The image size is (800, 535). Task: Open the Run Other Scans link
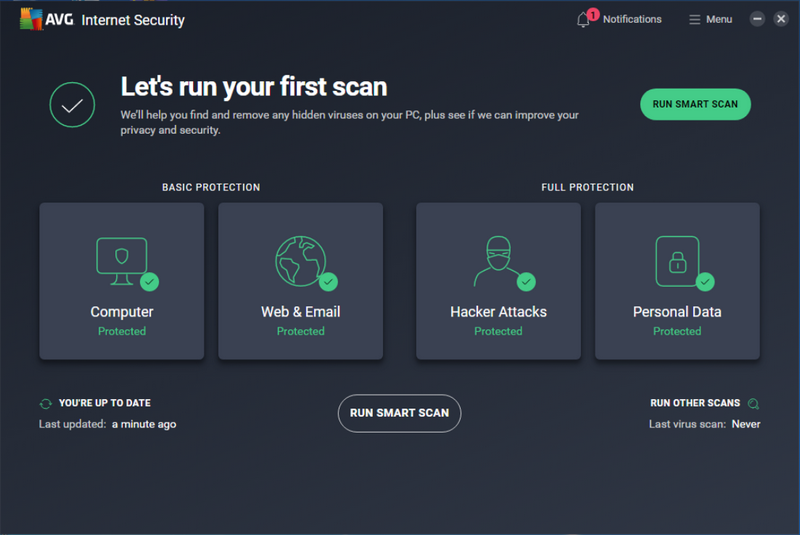point(695,403)
